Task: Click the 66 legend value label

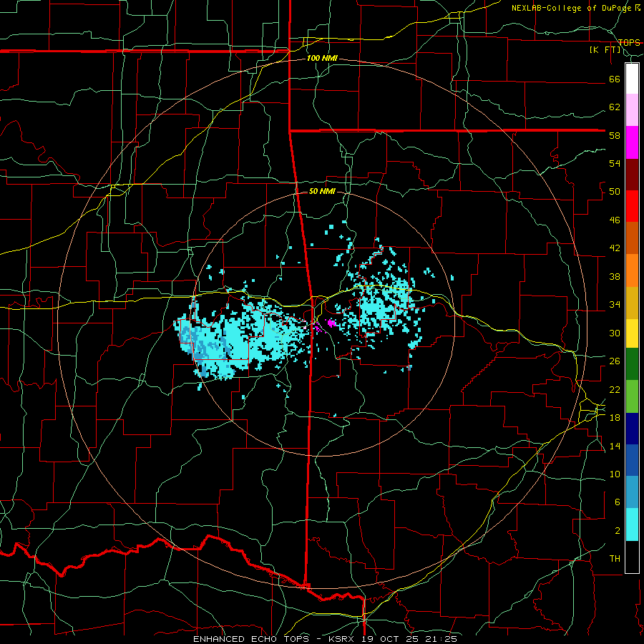Action: pyautogui.click(x=615, y=79)
